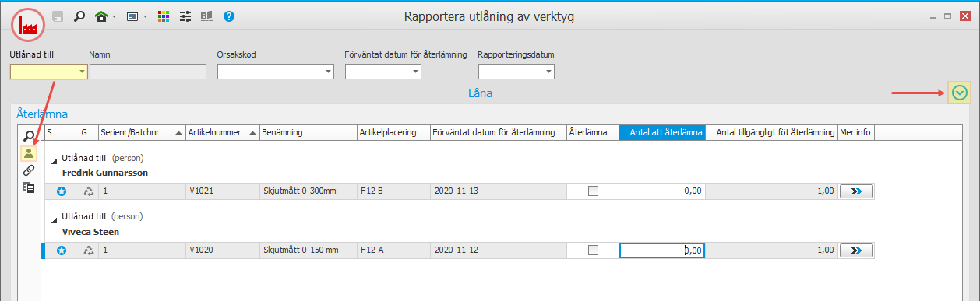Screen dimensions: 980x301
Task: Open the colorful grid color theme icon
Action: coord(164,16)
